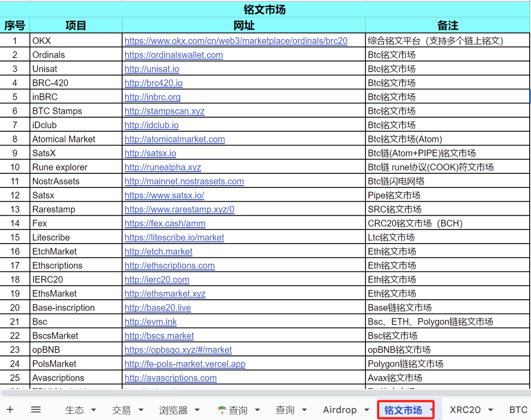Switch to the 交易 sheet tab
Screen dimensions: 531x420
pos(121,410)
